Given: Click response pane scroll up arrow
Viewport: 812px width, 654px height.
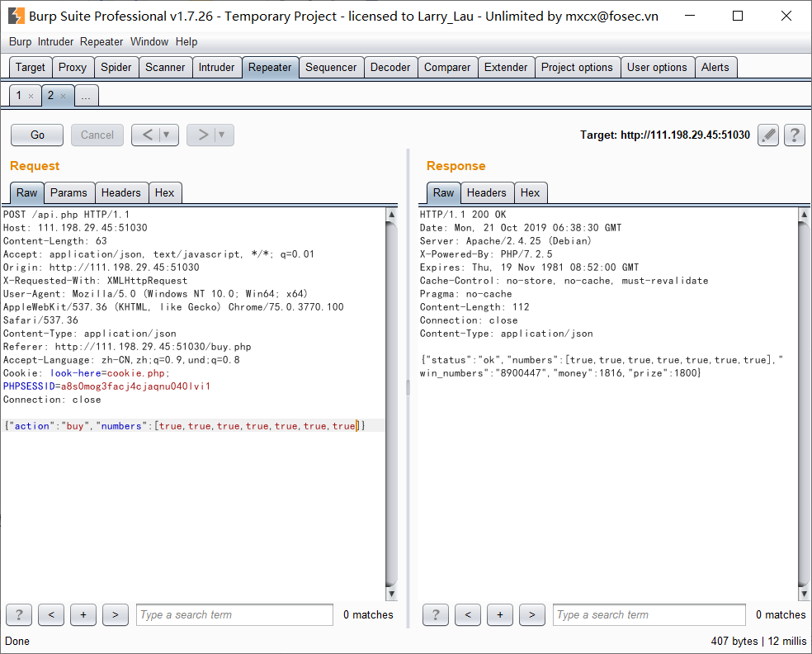Looking at the screenshot, I should (x=804, y=215).
